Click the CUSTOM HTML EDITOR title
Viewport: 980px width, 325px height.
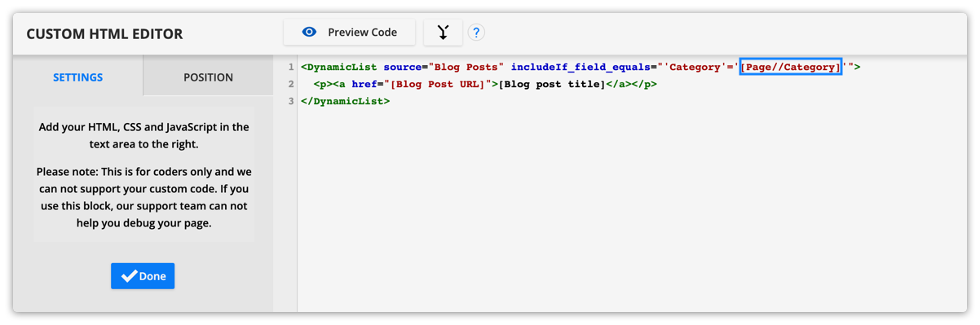[104, 33]
